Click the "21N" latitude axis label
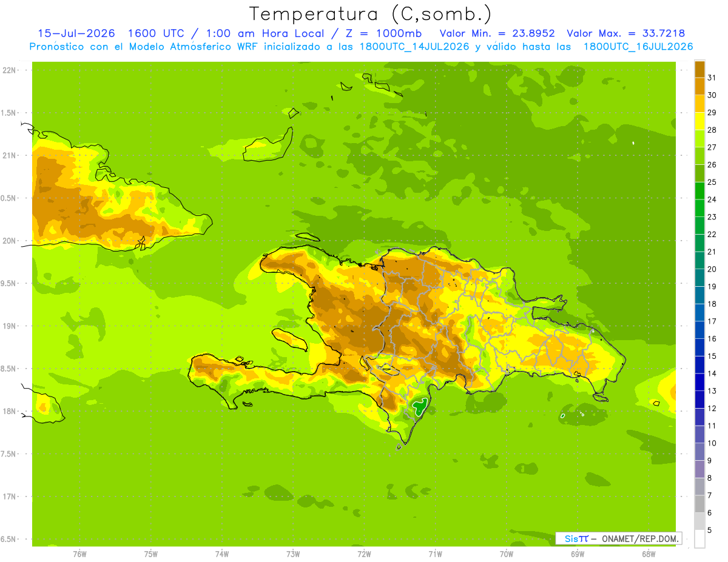 [9, 155]
